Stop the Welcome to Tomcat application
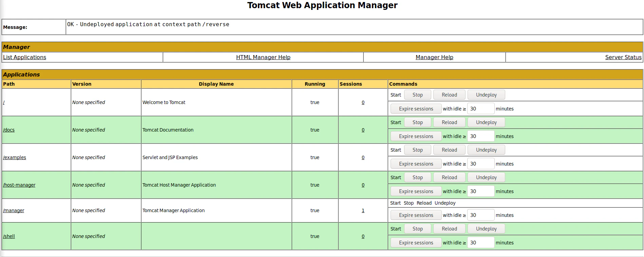The image size is (644, 257). [418, 95]
